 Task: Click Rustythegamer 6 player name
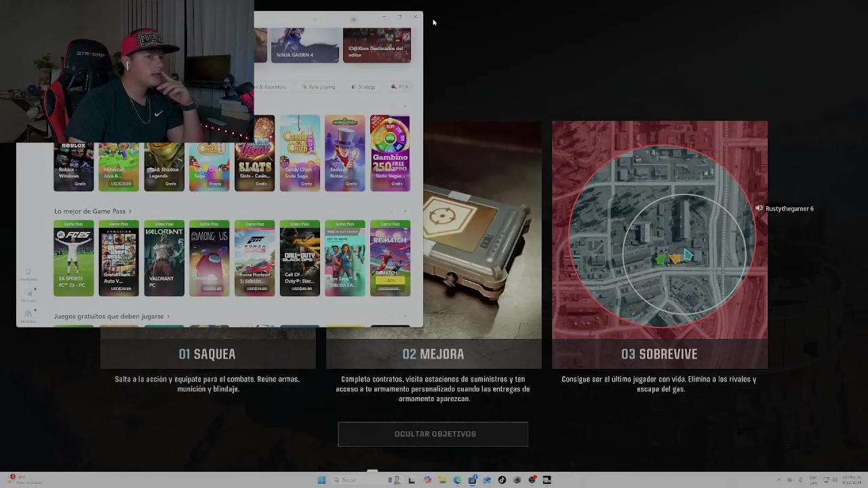click(x=789, y=209)
